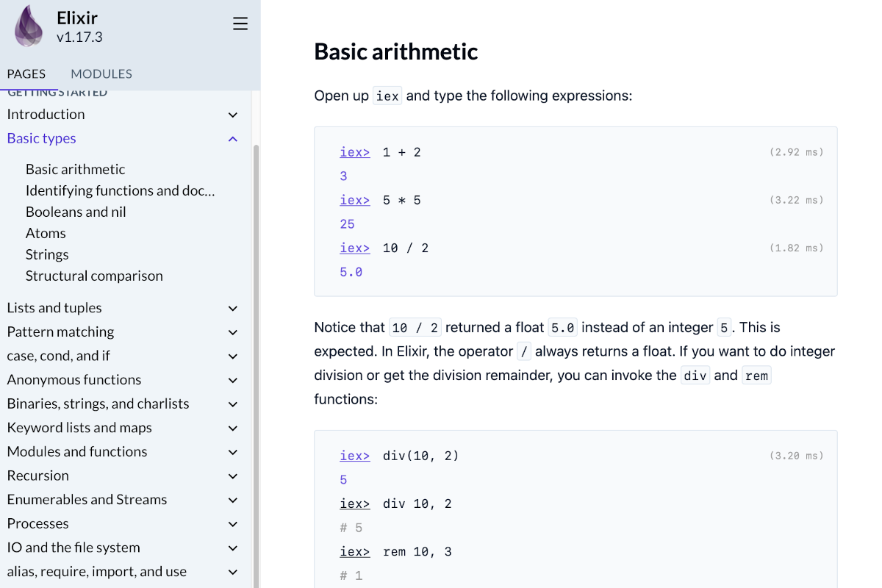Viewport: 882px width, 588px height.
Task: Expand the Pattern matching chevron
Action: coord(233,332)
